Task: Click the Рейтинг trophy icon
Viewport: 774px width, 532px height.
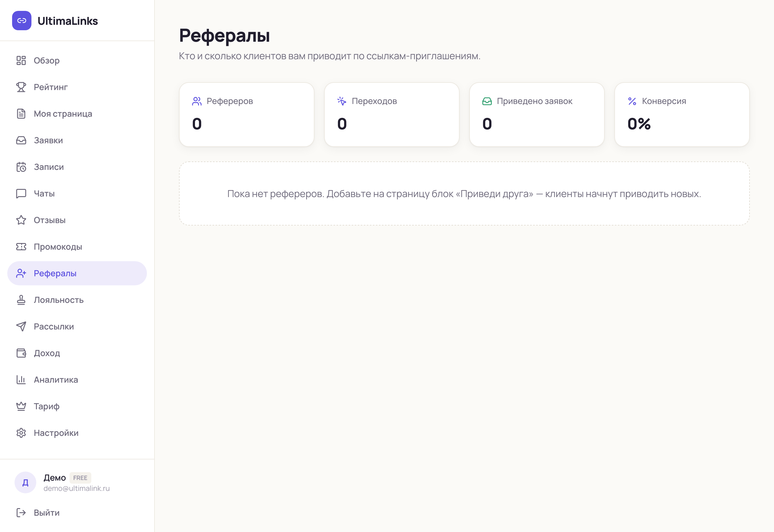Action: point(21,87)
